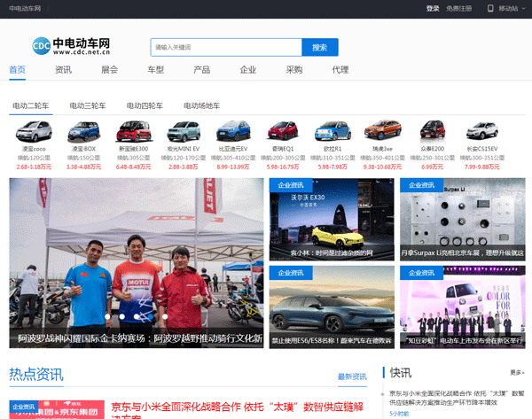Click the blue 搜索 search button
Image resolution: width=532 pixels, height=419 pixels.
[x=319, y=47]
